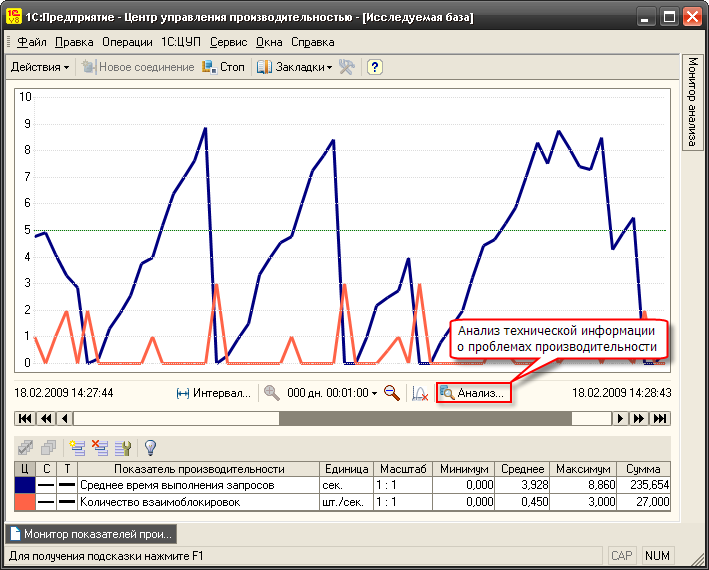
Task: Click the С column header
Action: [x=46, y=469]
